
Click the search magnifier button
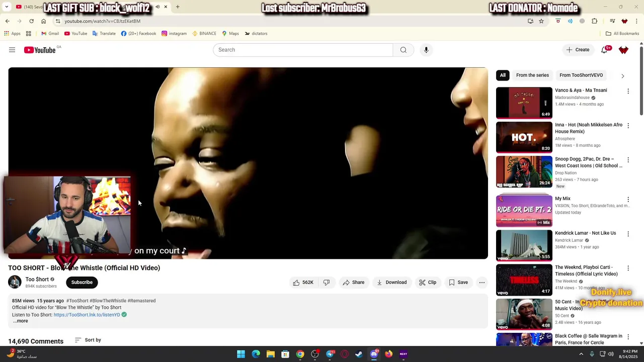click(x=403, y=50)
